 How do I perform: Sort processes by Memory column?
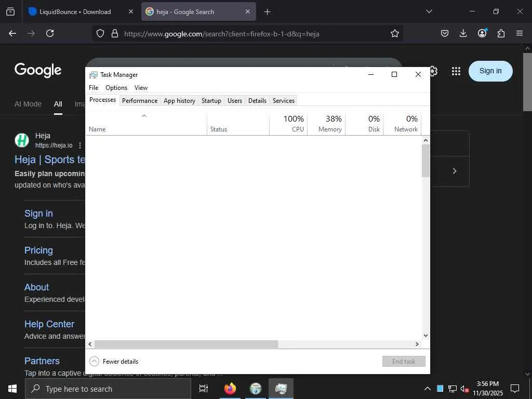click(x=326, y=124)
